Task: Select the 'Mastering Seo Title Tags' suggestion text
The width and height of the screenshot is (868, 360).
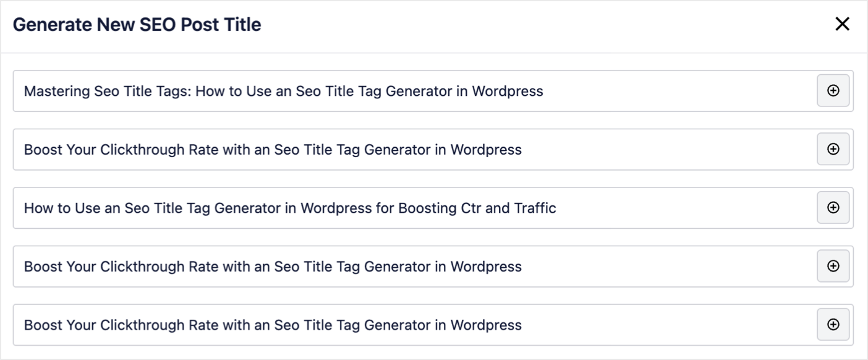Action: pos(284,92)
